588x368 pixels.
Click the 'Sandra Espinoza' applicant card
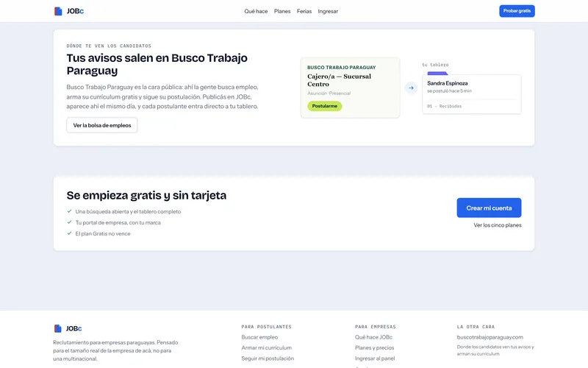pyautogui.click(x=472, y=94)
